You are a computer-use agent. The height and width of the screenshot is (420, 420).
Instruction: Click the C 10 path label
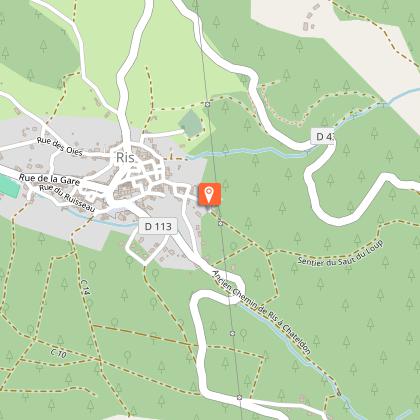pyautogui.click(x=59, y=353)
